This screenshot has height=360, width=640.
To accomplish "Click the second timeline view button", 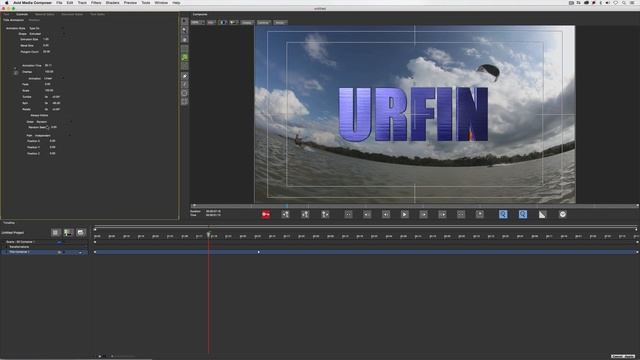I will pyautogui.click(x=69, y=233).
